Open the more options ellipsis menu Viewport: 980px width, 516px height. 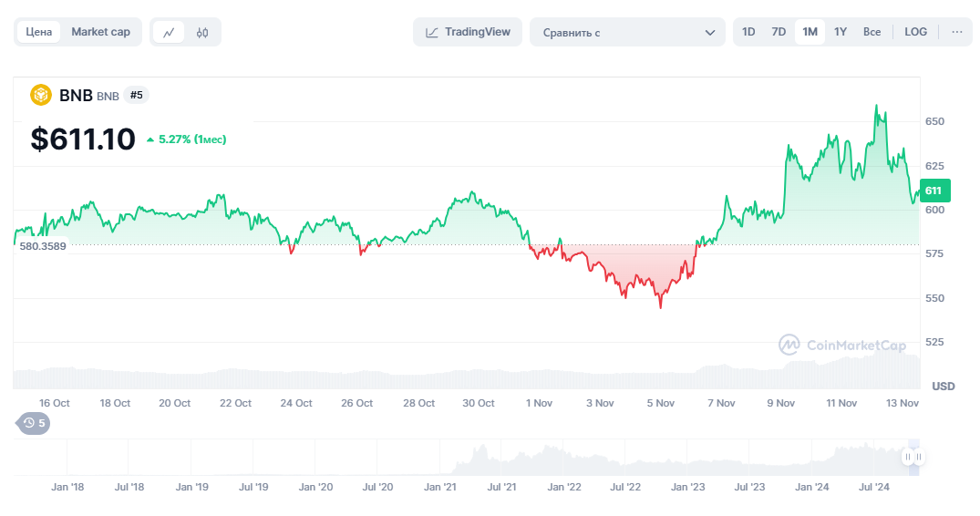[x=957, y=32]
